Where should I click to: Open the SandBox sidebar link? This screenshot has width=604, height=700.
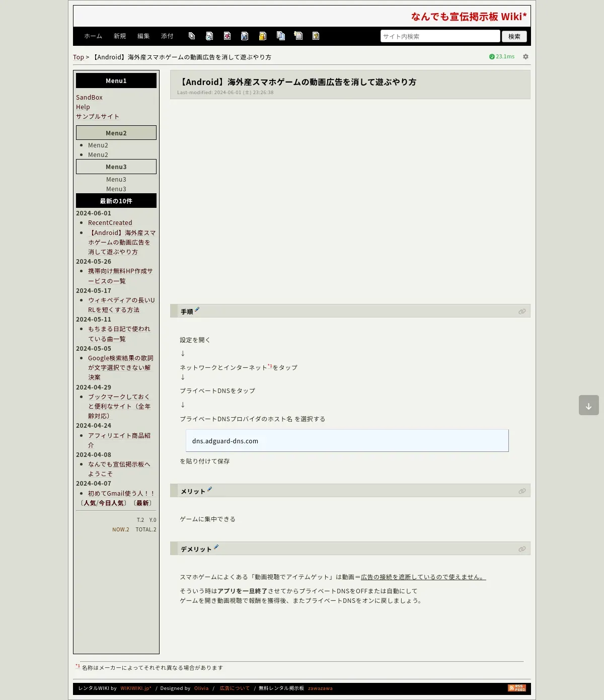coord(89,98)
